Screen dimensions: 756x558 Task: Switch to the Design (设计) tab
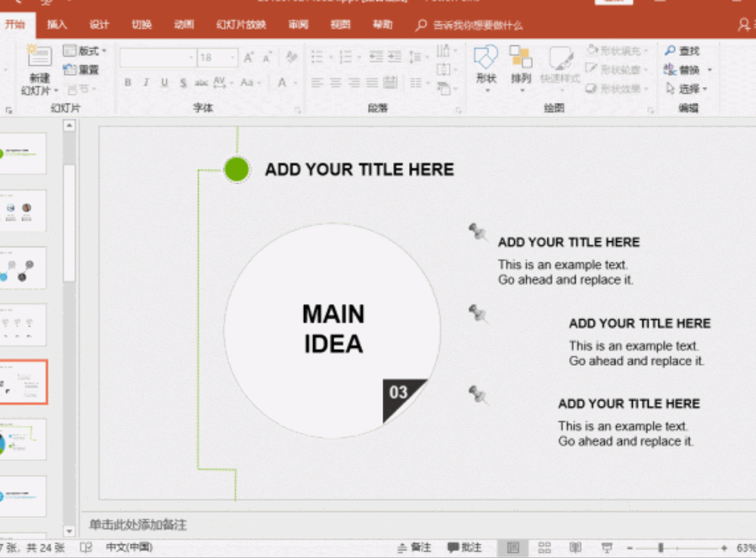(x=99, y=25)
